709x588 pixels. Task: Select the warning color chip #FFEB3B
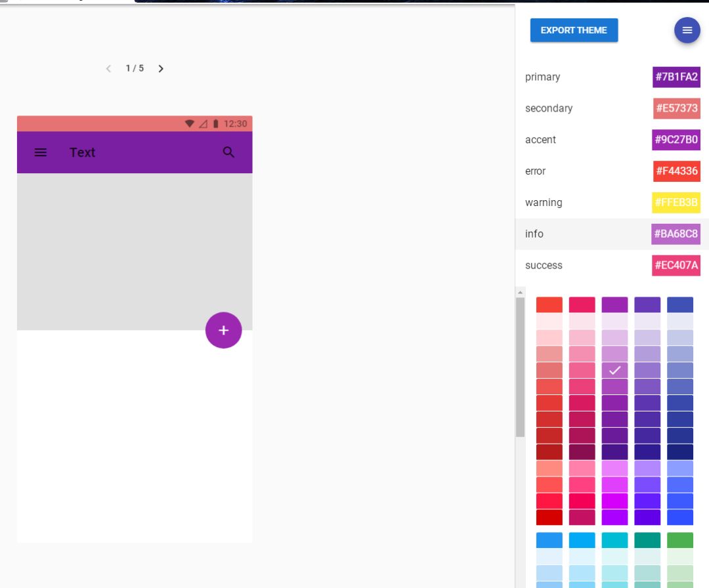click(676, 203)
